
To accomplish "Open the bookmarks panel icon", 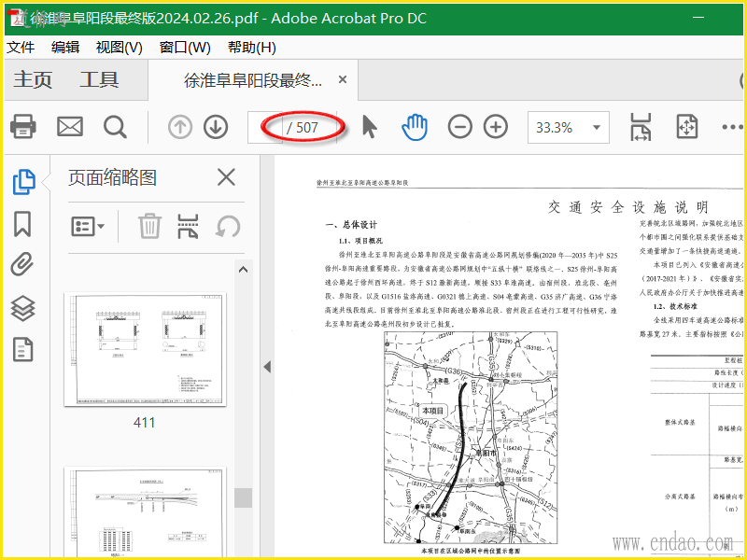I will point(22,224).
